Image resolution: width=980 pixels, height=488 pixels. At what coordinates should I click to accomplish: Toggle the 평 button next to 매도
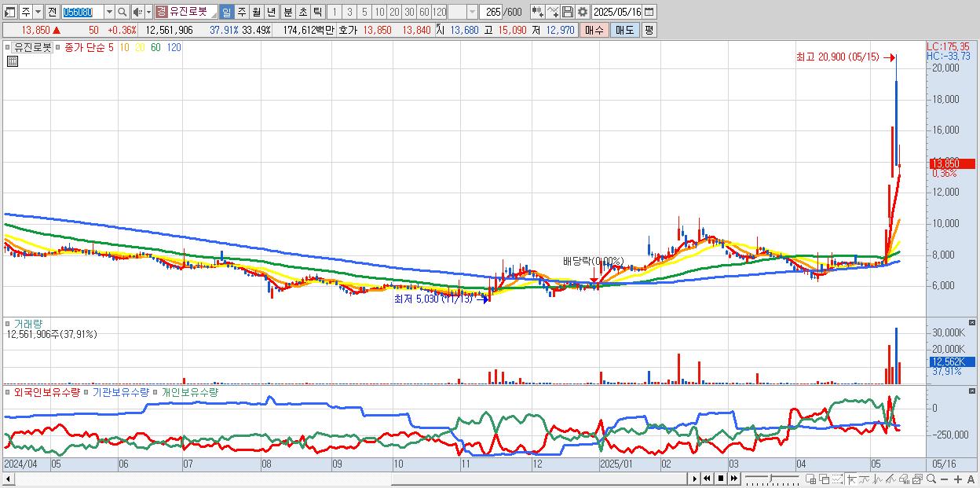coord(649,30)
